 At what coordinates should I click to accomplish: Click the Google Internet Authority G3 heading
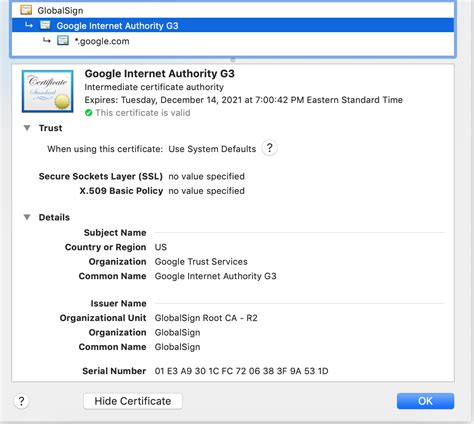[x=160, y=74]
